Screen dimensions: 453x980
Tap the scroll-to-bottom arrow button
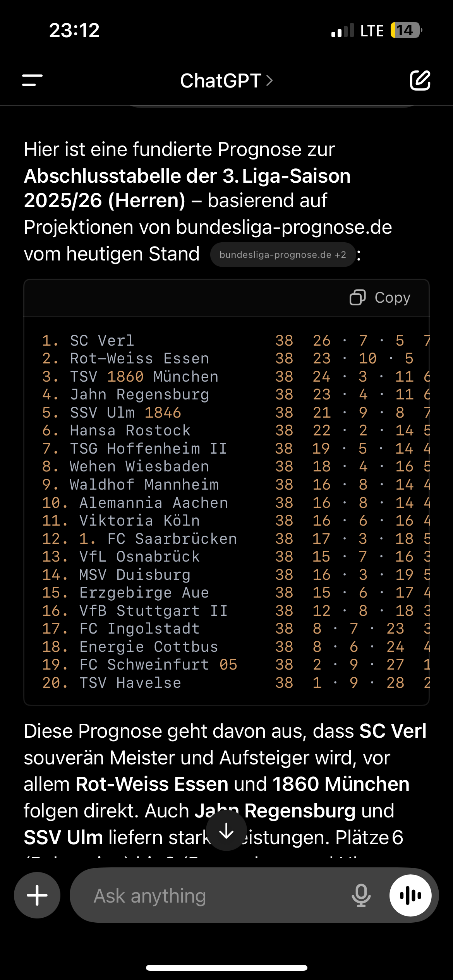[x=226, y=831]
